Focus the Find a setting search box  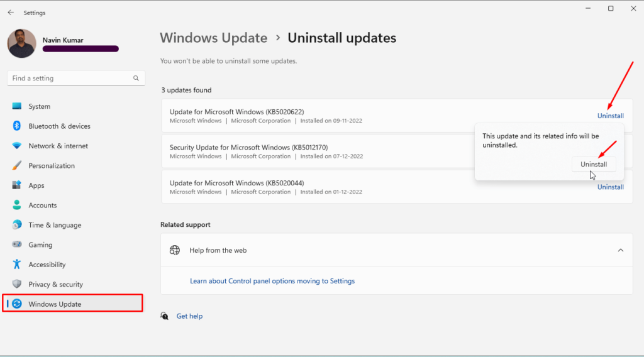tap(76, 78)
